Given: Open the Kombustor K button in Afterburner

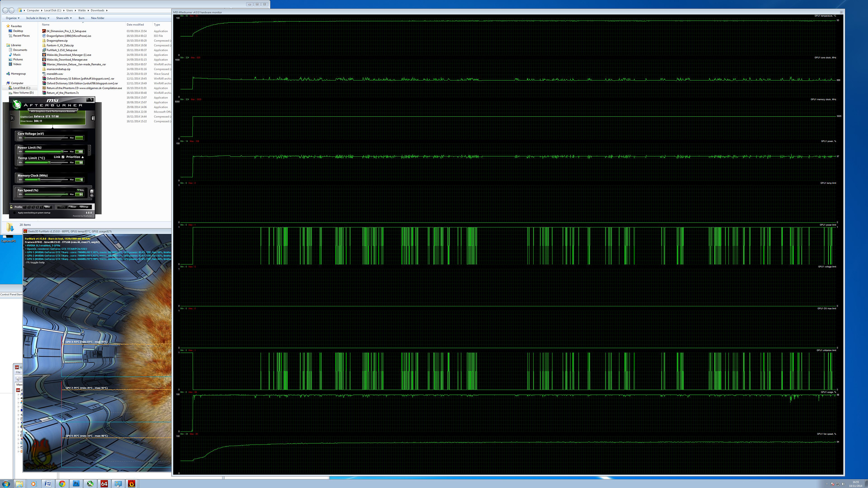Looking at the screenshot, I should click(x=13, y=118).
